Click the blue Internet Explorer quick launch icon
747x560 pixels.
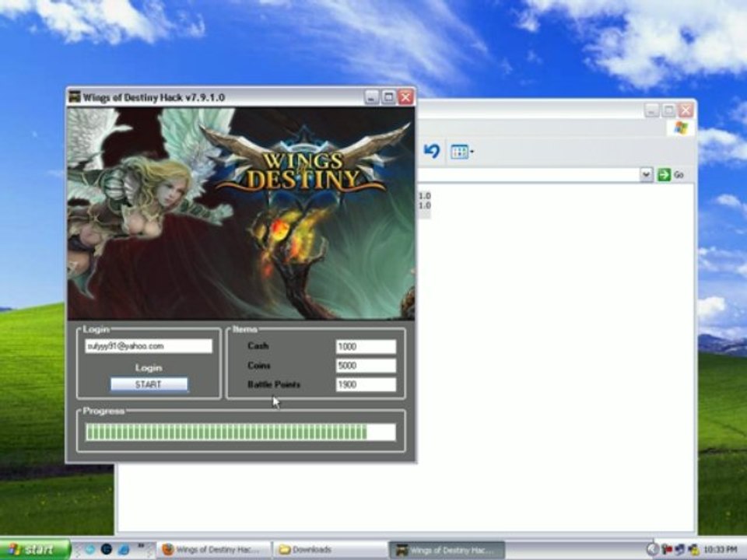[124, 550]
